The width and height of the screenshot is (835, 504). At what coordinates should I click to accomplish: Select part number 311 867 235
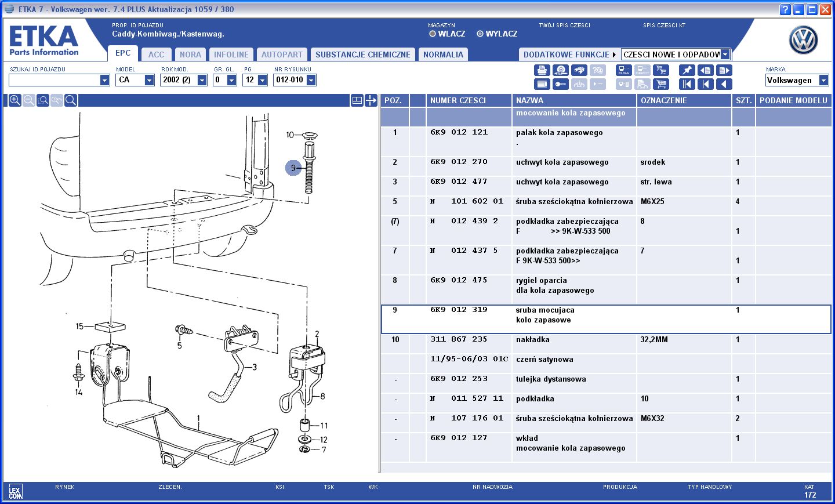point(459,339)
